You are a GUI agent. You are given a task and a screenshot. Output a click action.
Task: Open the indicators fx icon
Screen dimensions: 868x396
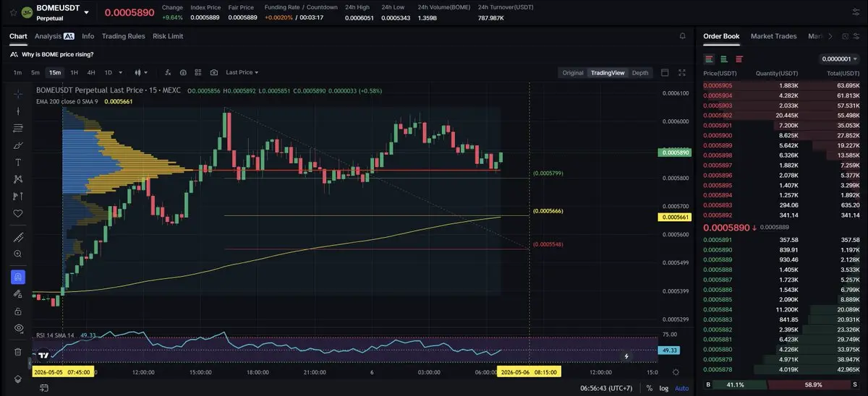(168, 72)
